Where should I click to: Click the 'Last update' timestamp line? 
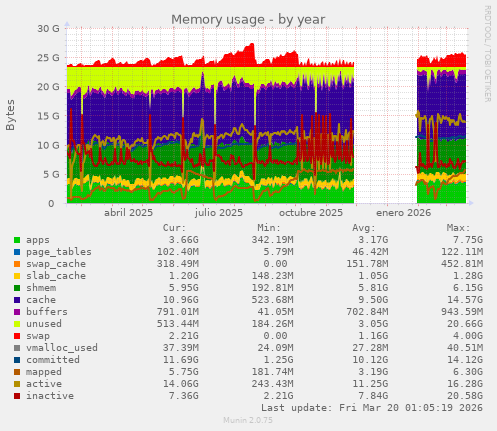[372, 408]
